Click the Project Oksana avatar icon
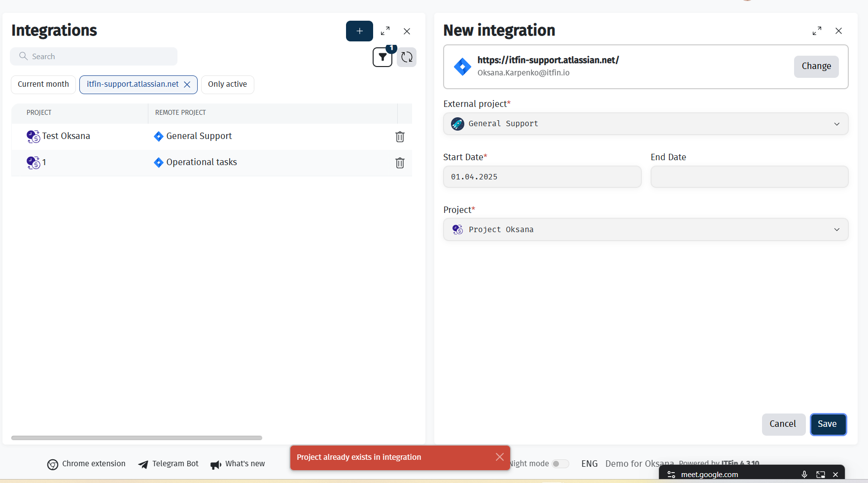Image resolution: width=868 pixels, height=483 pixels. 457,230
